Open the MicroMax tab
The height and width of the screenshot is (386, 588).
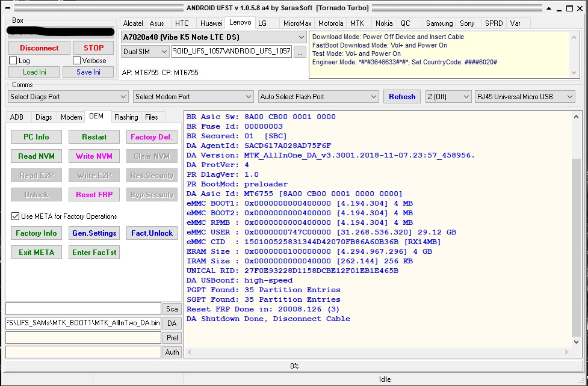pos(297,23)
